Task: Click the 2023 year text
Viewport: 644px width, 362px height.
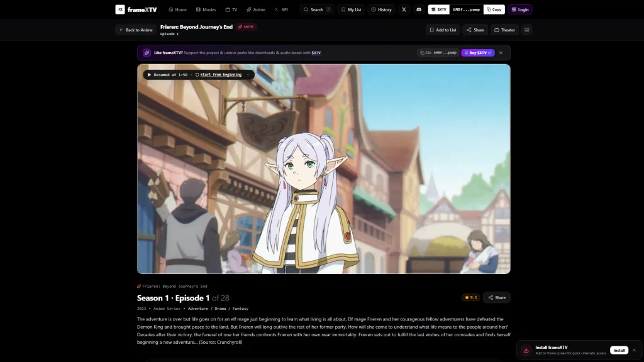Action: pyautogui.click(x=142, y=309)
